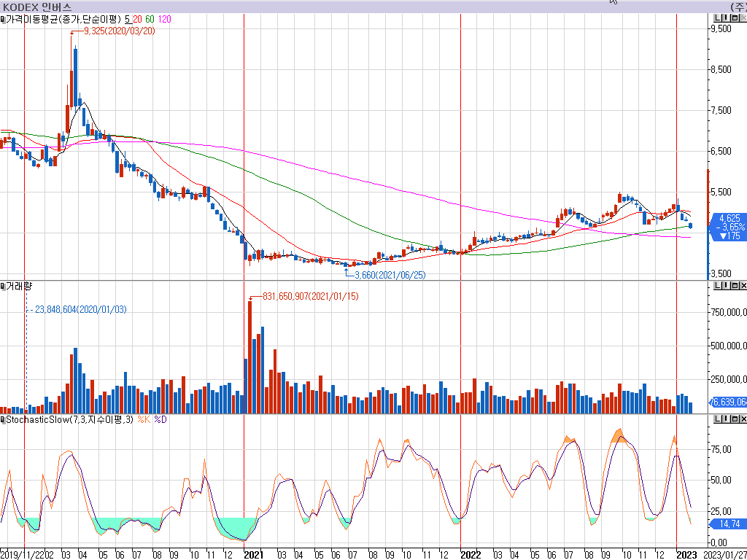Click the 750,000,0 volume axis label

pos(729,312)
